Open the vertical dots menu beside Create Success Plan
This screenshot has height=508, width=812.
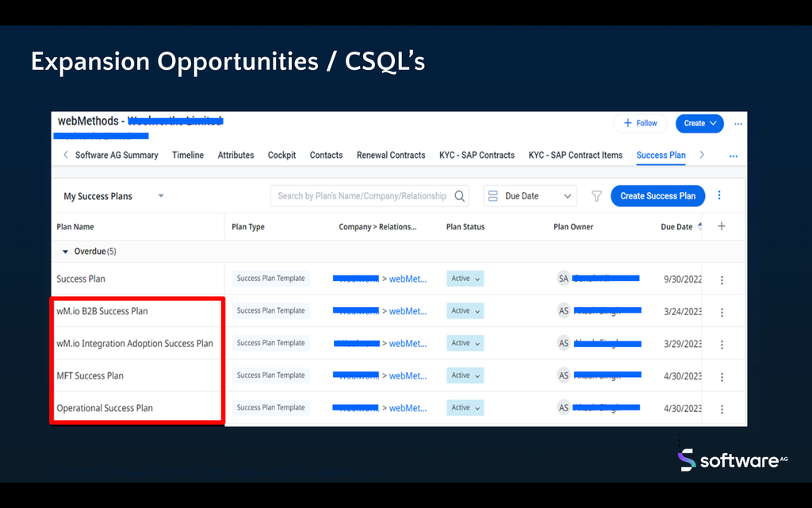(719, 195)
